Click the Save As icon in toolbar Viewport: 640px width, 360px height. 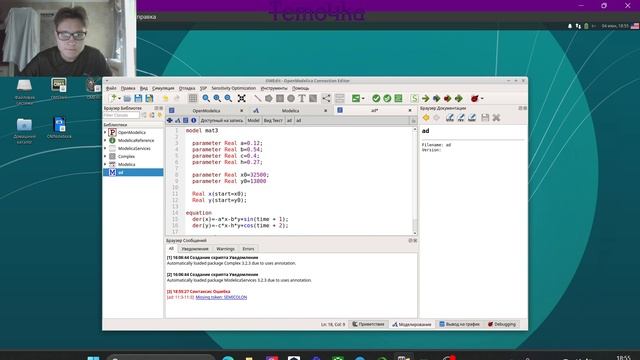[x=149, y=98]
